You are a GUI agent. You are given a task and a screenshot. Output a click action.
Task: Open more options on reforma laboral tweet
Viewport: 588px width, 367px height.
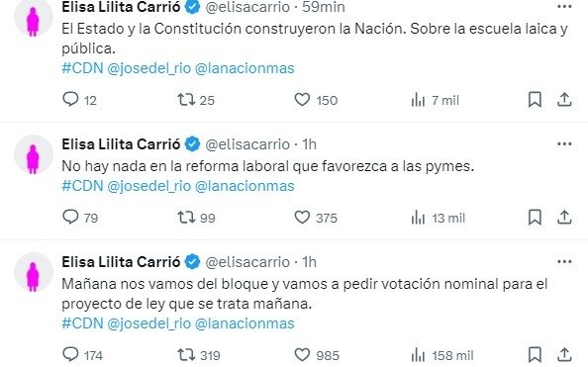pos(564,144)
